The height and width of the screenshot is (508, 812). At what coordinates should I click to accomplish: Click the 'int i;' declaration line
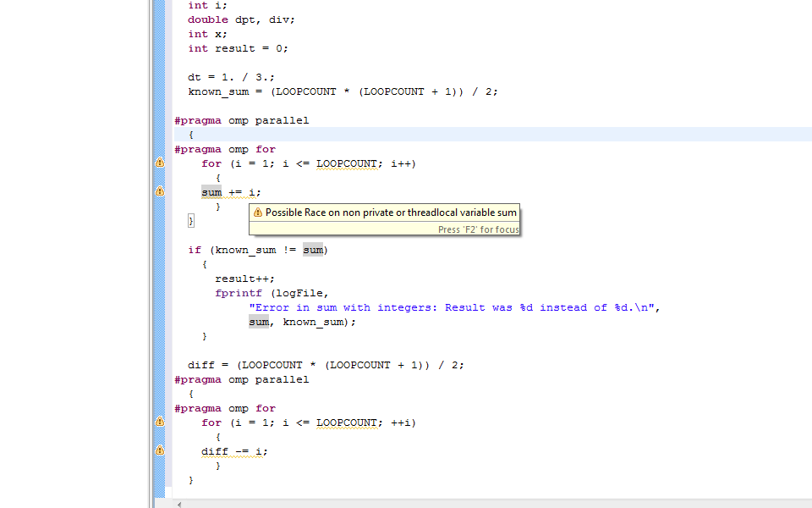coord(208,6)
